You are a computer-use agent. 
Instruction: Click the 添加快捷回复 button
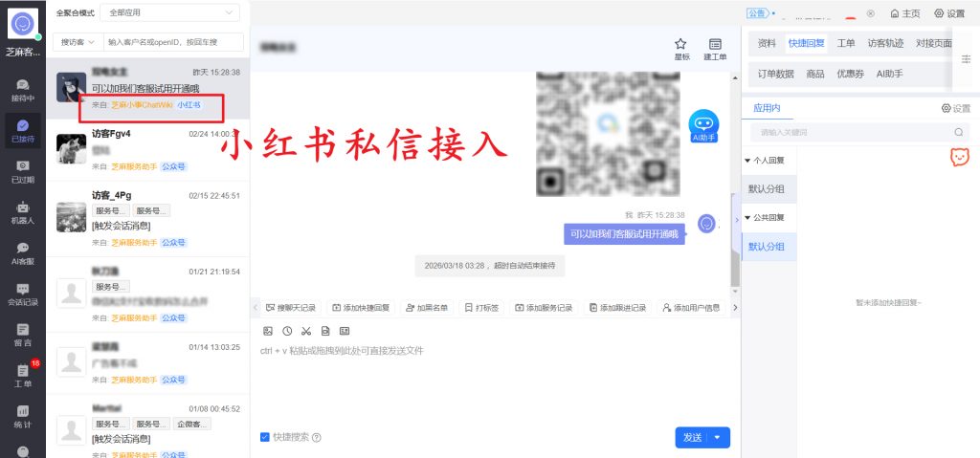click(361, 308)
